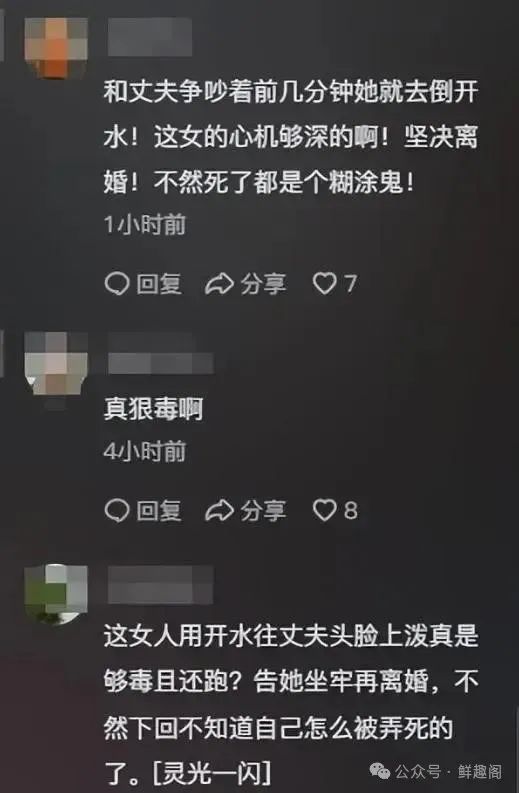Click the 真狠毒啊 comment text
This screenshot has width=519, height=793.
tap(153, 409)
